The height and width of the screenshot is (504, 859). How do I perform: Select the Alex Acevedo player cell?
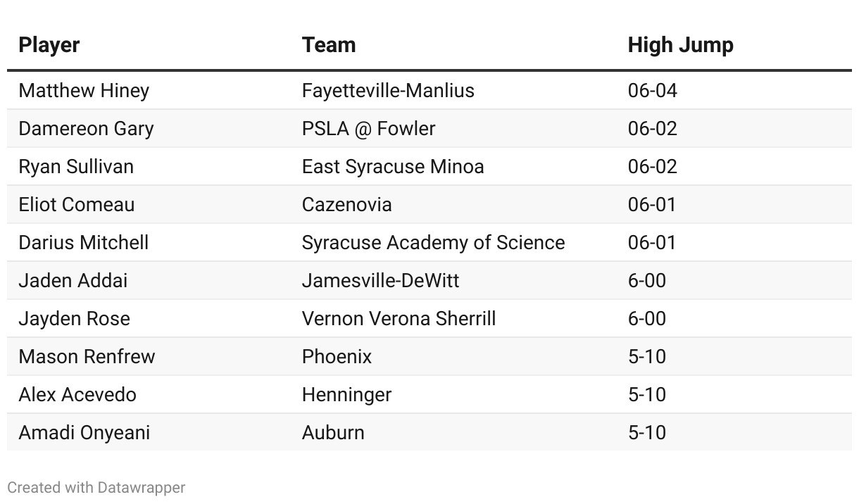pyautogui.click(x=77, y=395)
